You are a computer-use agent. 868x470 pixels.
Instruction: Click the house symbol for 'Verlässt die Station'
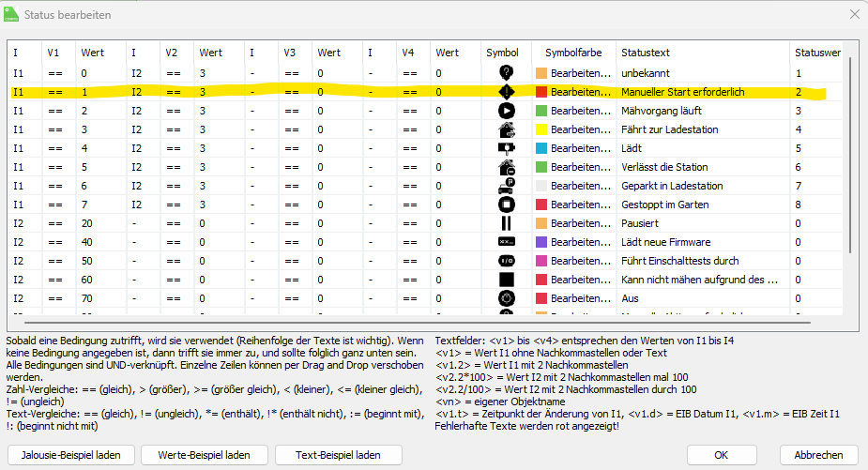pyautogui.click(x=506, y=167)
